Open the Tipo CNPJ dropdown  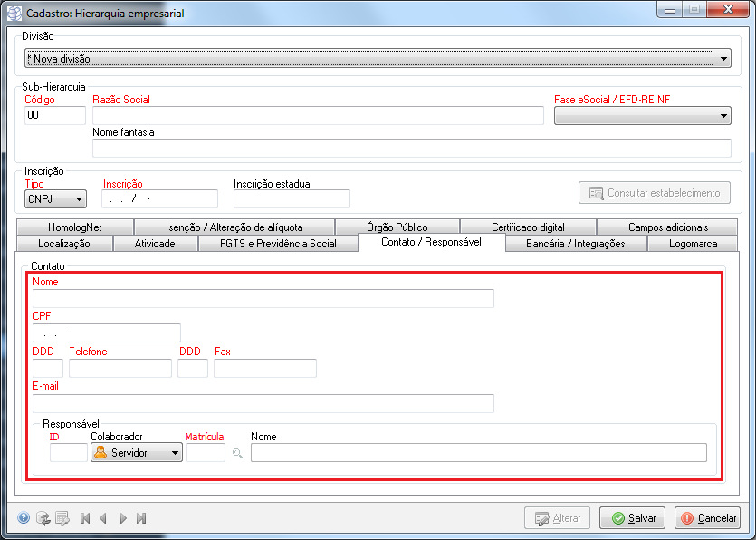click(x=79, y=199)
